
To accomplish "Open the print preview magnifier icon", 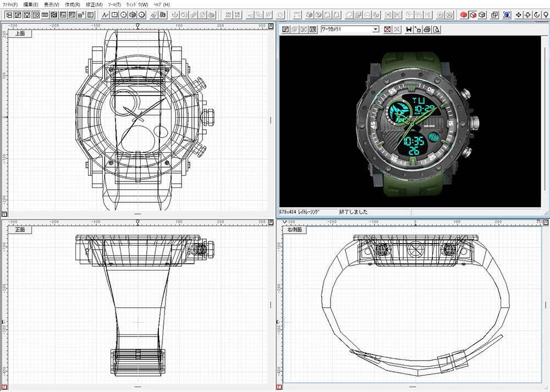I will 435,29.
